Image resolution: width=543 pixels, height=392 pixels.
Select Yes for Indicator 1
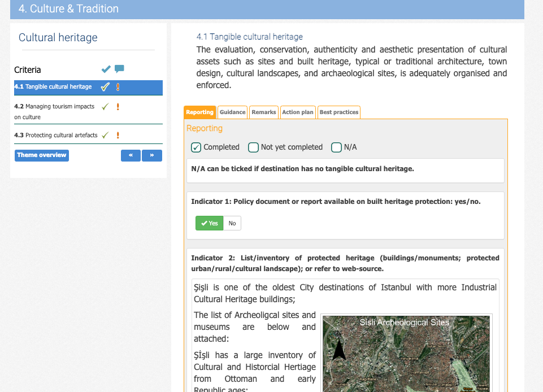click(210, 223)
